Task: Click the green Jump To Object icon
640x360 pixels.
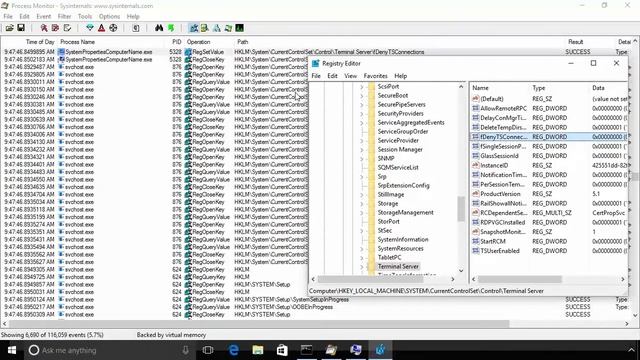Action: pyautogui.click(x=171, y=28)
